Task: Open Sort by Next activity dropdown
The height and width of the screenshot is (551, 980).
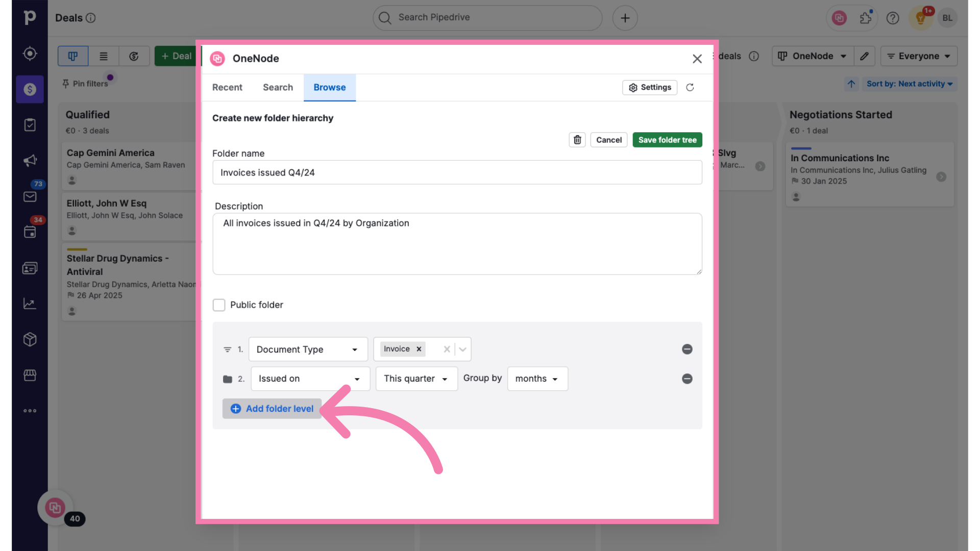Action: 910,84
